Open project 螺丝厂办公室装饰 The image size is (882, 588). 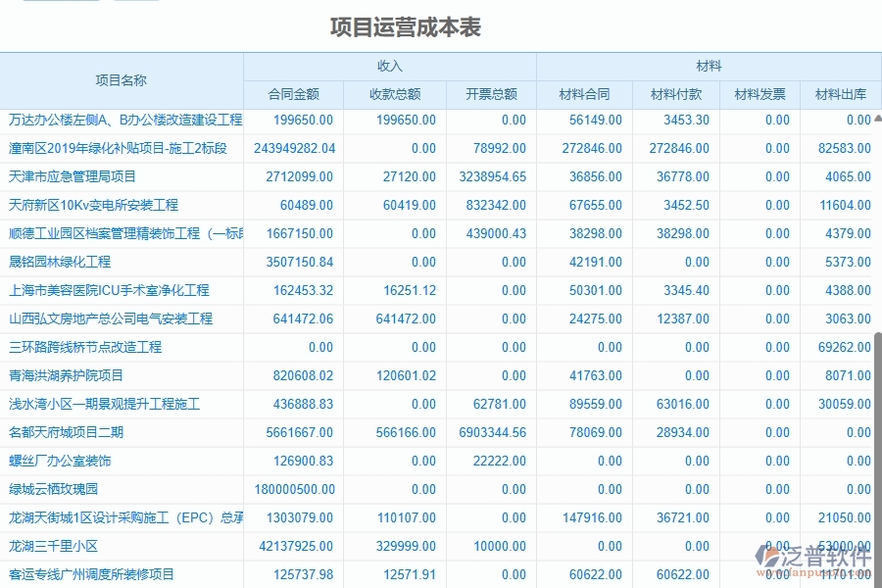coord(58,460)
